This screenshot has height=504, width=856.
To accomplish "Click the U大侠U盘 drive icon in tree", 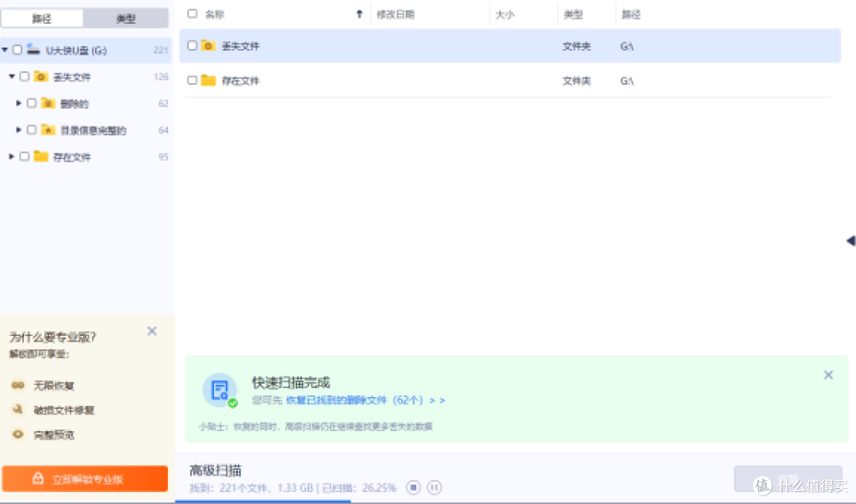I will point(33,50).
